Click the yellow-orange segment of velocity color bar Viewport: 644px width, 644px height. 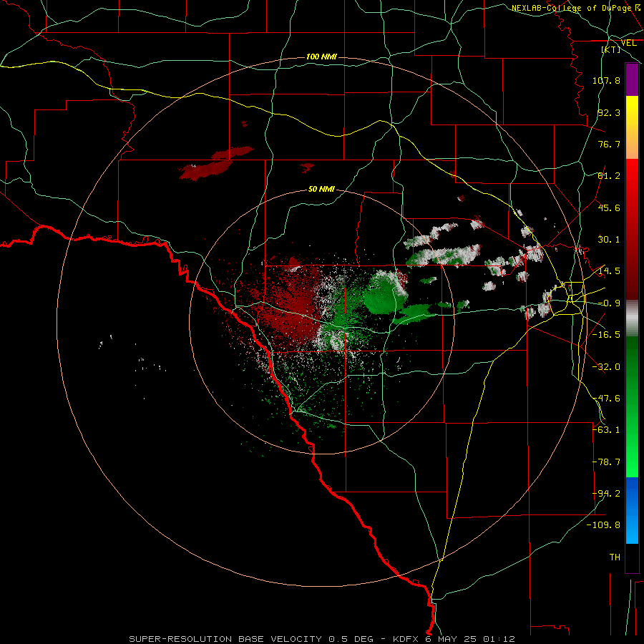[632, 127]
